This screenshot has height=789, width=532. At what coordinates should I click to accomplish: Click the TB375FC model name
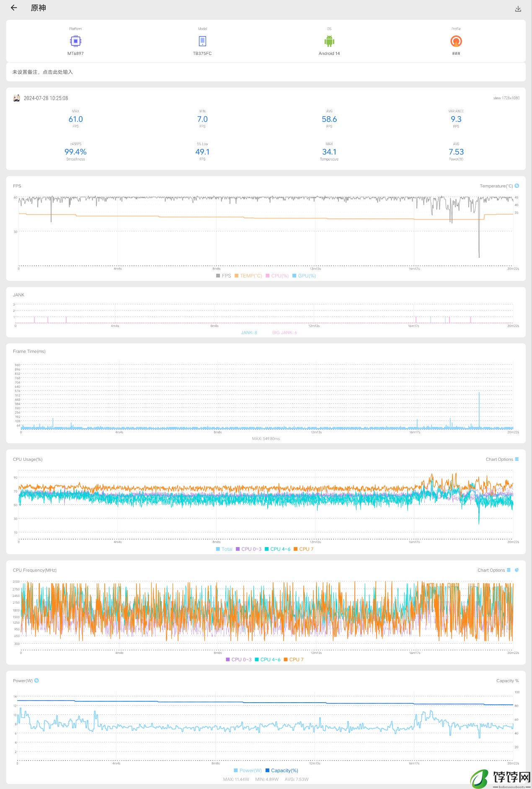pyautogui.click(x=202, y=54)
